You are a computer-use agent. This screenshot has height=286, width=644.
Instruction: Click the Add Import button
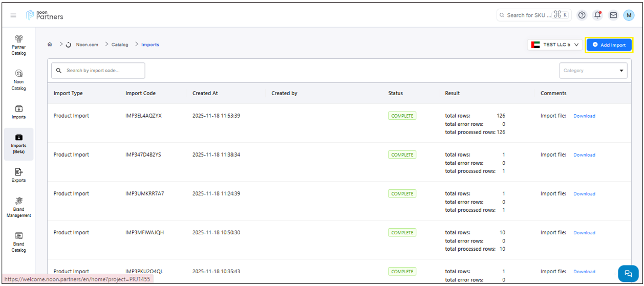[609, 45]
